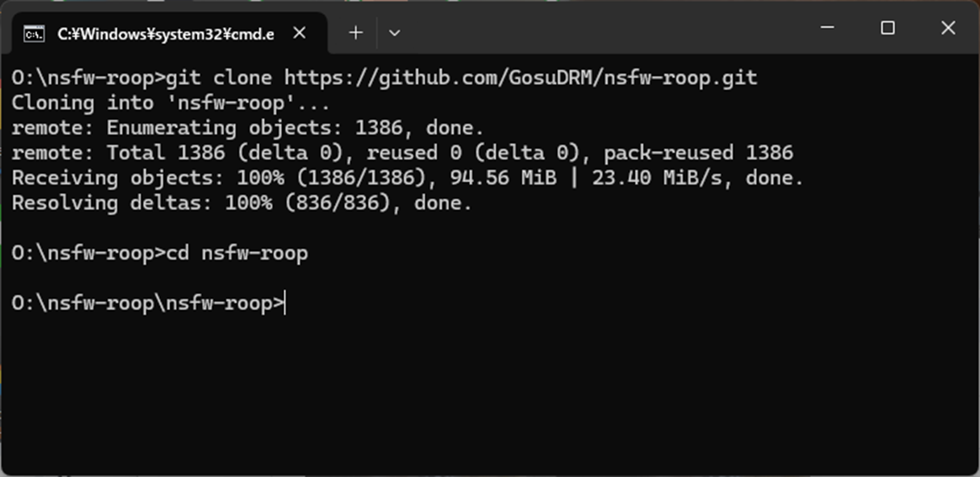The width and height of the screenshot is (980, 477).
Task: Click the "pack-reused 1386" text
Action: [698, 153]
